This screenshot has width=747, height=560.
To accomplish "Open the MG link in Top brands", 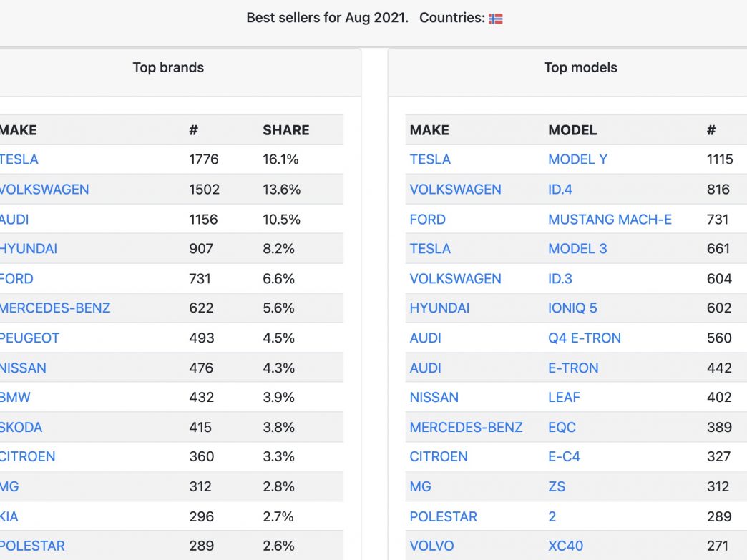I will pyautogui.click(x=9, y=486).
